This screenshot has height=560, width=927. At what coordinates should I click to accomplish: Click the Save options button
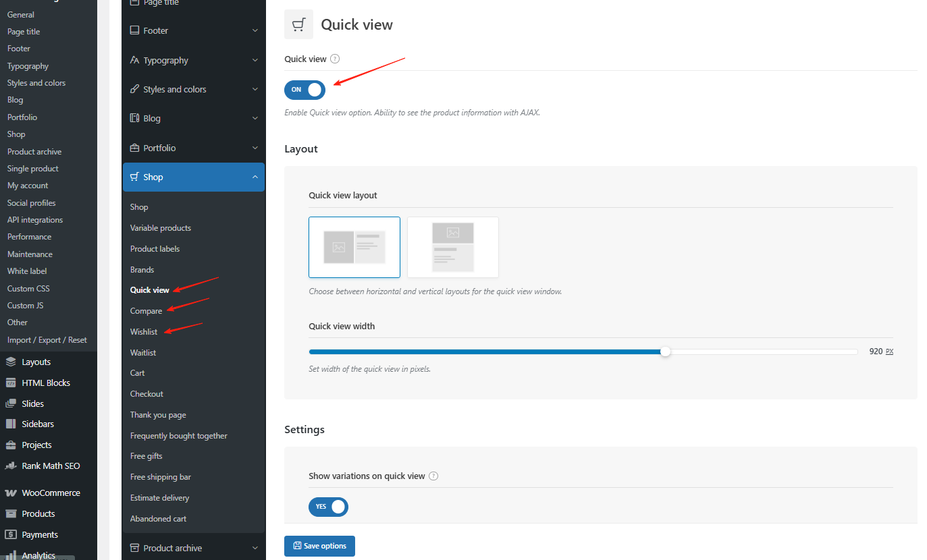coord(319,546)
